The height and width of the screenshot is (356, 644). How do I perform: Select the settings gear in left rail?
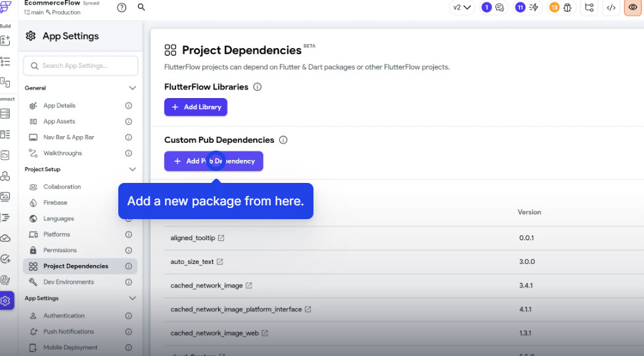tap(6, 301)
